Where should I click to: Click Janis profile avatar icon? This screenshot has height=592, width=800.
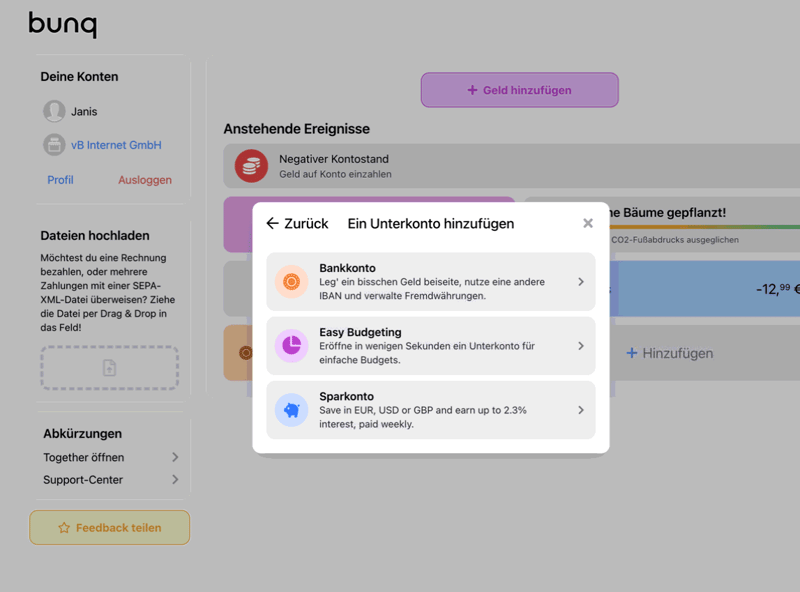click(54, 111)
